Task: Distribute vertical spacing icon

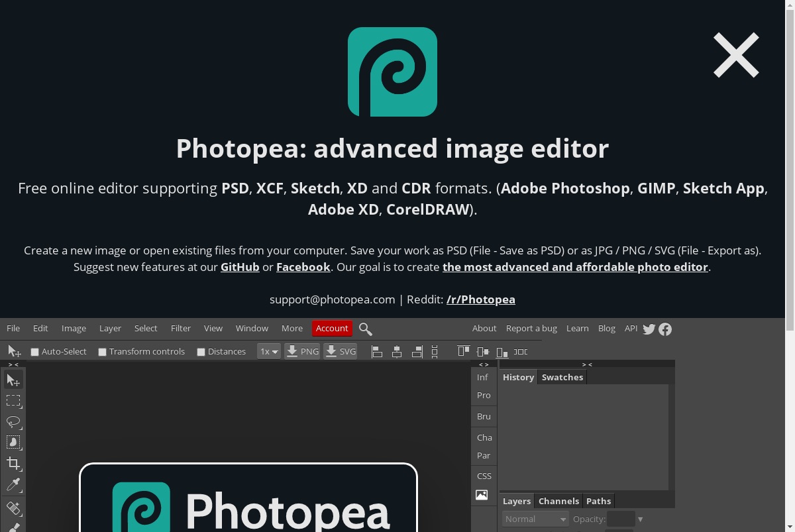Action: point(435,352)
